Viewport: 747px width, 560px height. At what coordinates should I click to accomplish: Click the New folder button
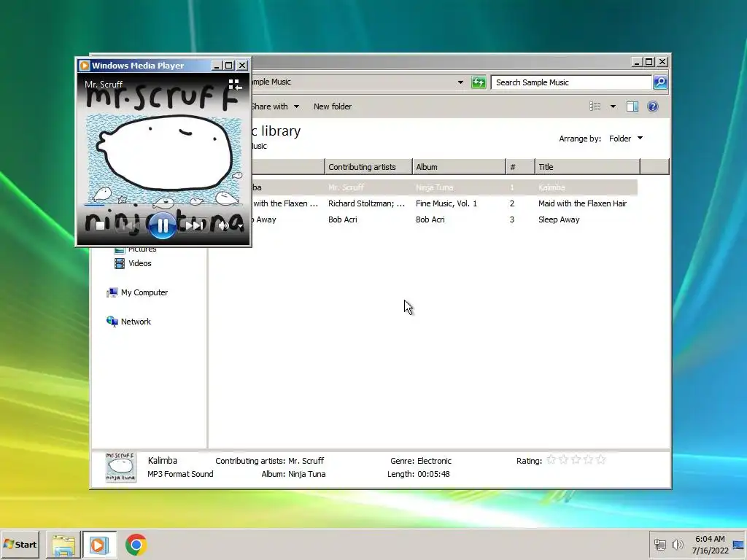pyautogui.click(x=333, y=106)
